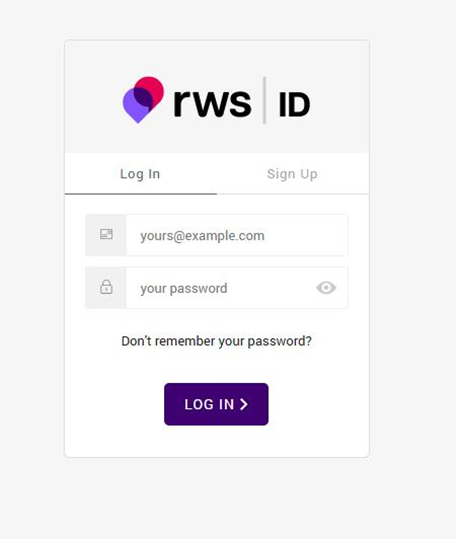
Task: Click the chevron arrow inside LOG IN button
Action: [x=244, y=404]
